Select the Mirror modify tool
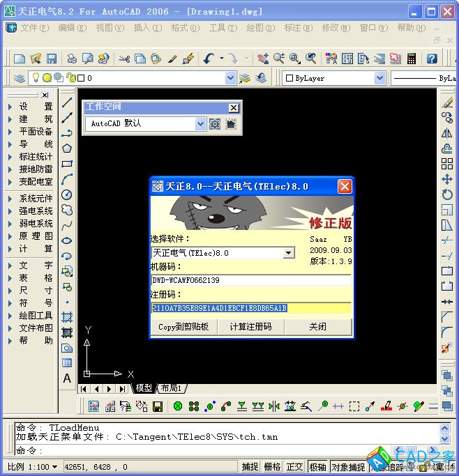 pyautogui.click(x=447, y=133)
